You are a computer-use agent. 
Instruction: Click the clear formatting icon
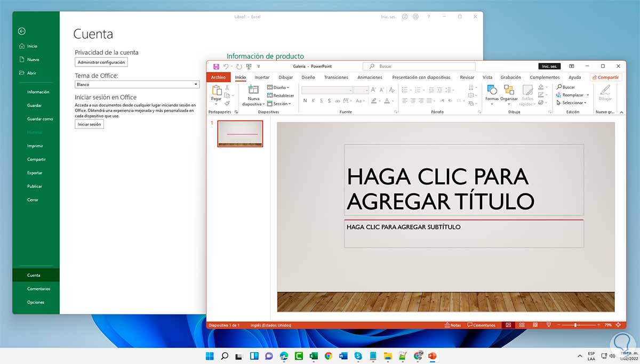pos(391,90)
